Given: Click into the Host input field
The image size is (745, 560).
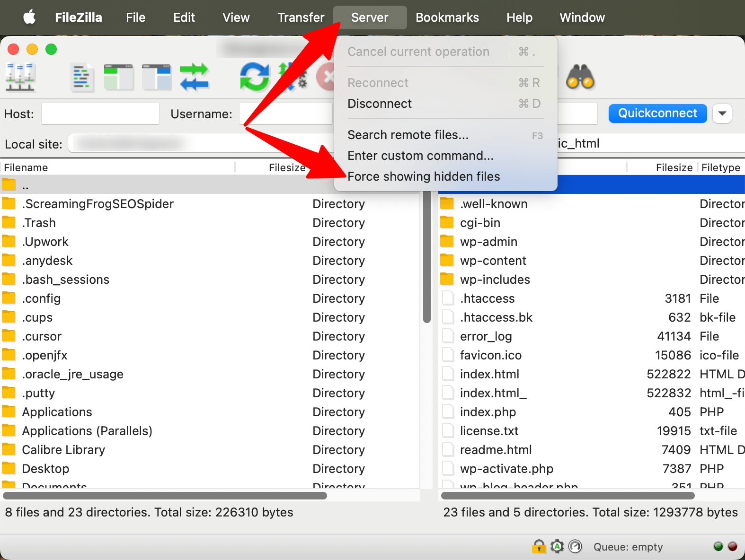Looking at the screenshot, I should click(x=100, y=114).
